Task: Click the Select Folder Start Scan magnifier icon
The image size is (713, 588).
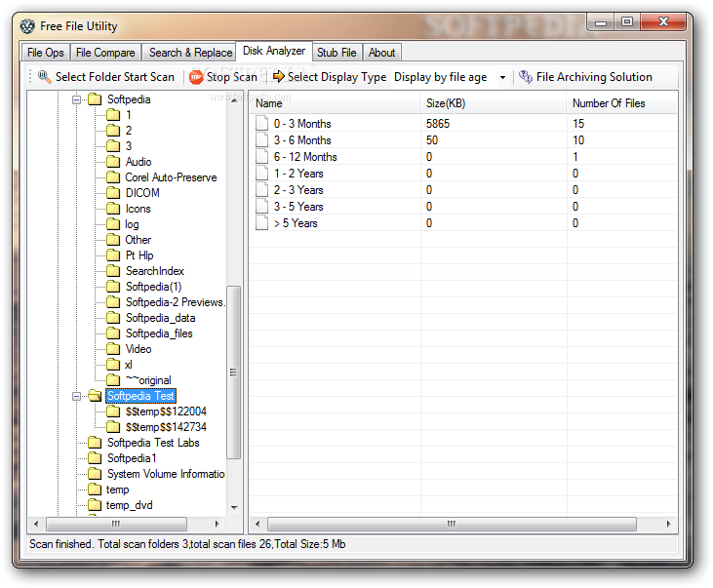Action: point(44,77)
